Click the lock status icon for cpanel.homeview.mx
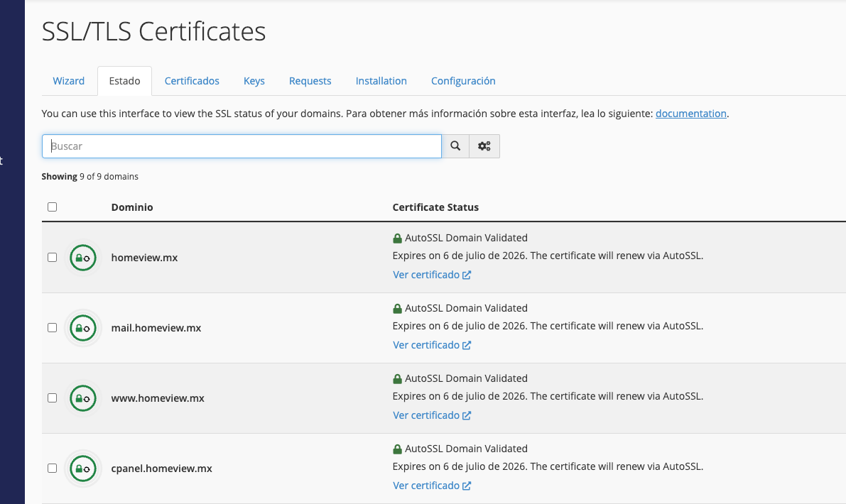846x504 pixels. [x=82, y=469]
